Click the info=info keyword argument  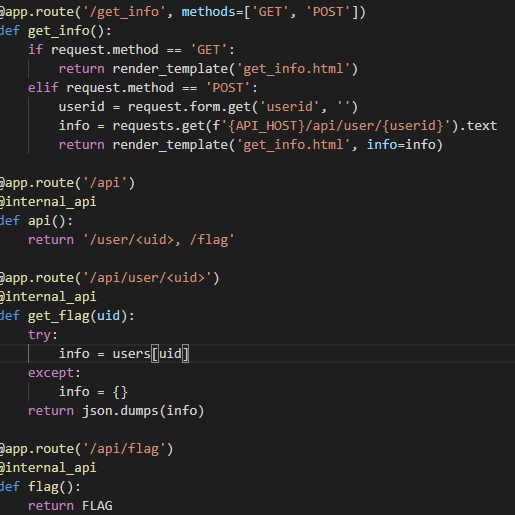401,145
